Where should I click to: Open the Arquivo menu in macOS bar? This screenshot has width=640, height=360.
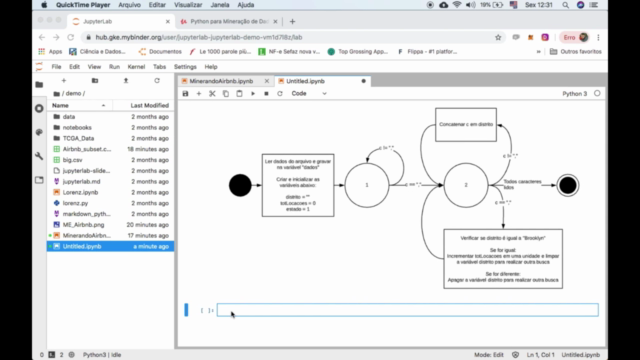[129, 5]
